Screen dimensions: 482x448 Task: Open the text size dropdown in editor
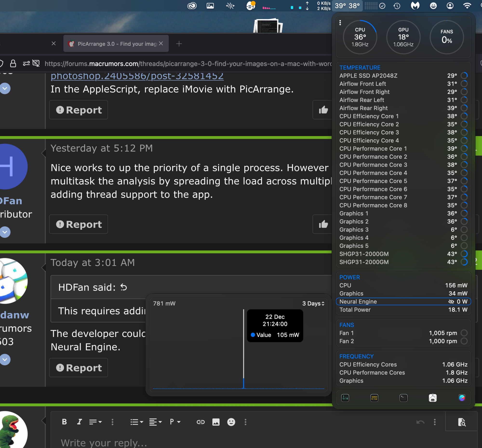pos(95,422)
